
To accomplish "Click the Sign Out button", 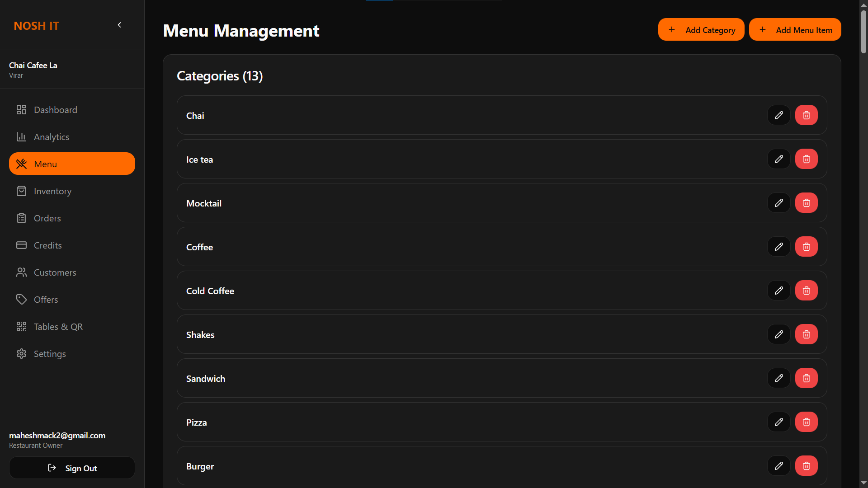I will (72, 468).
